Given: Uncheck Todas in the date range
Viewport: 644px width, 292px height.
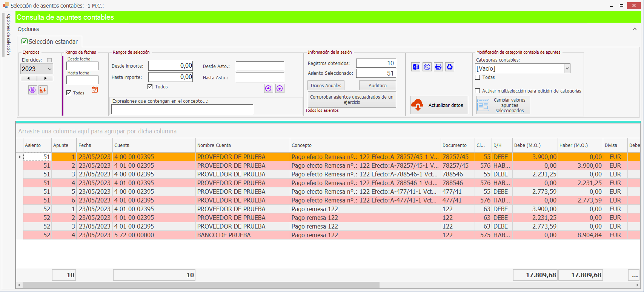Looking at the screenshot, I should coord(69,93).
